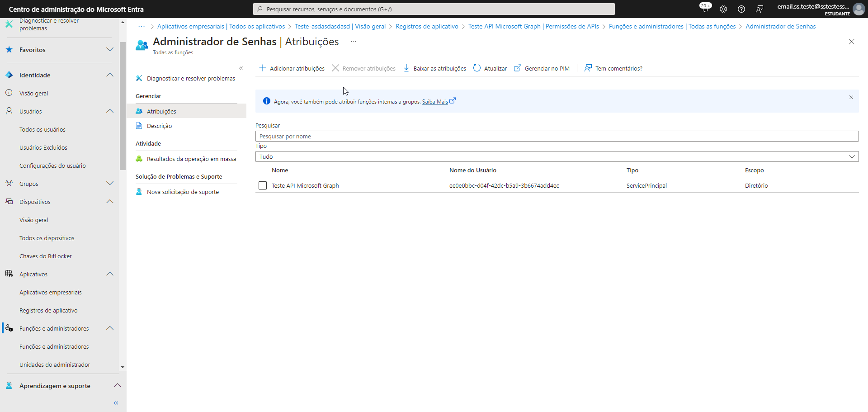Open the Tipo dropdown showing Tudo
Viewport: 868px width, 412px height.
557,156
